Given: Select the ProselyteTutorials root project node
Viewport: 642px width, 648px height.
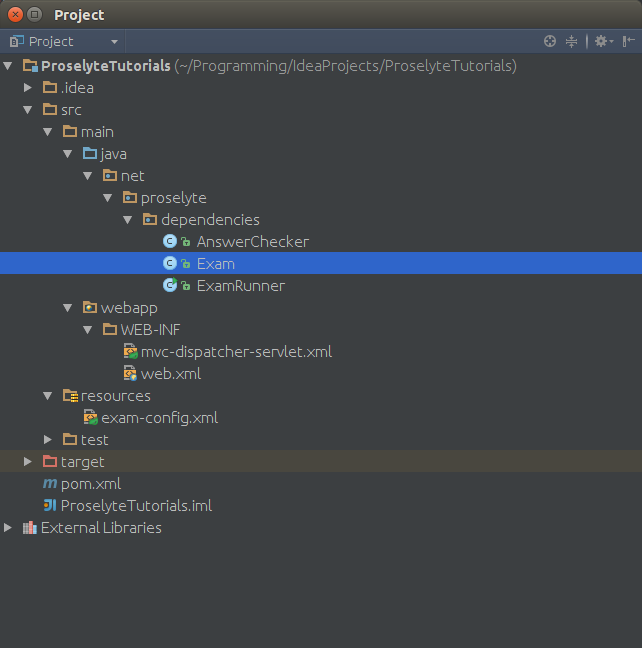Looking at the screenshot, I should (105, 66).
